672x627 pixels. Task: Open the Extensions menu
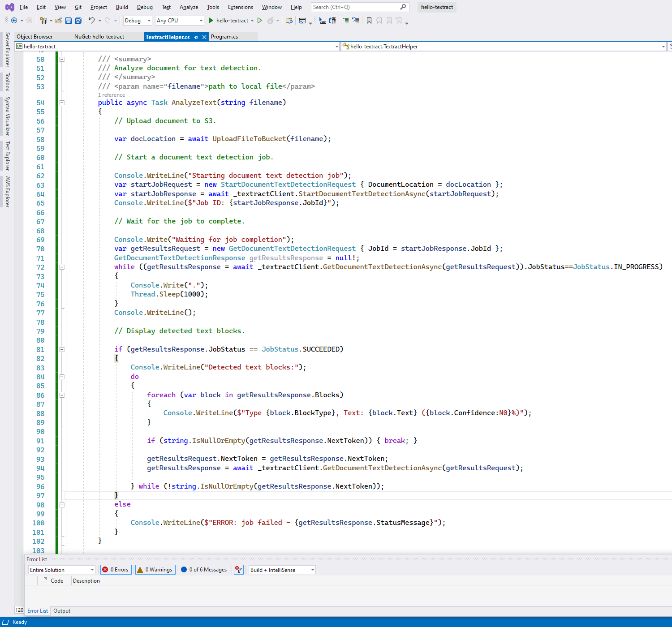coord(241,7)
